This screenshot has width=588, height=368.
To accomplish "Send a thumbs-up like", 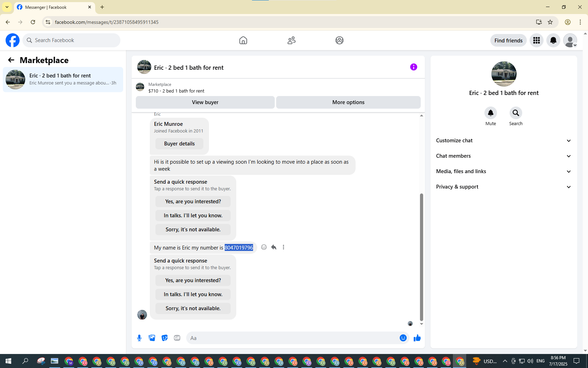I will 417,338.
